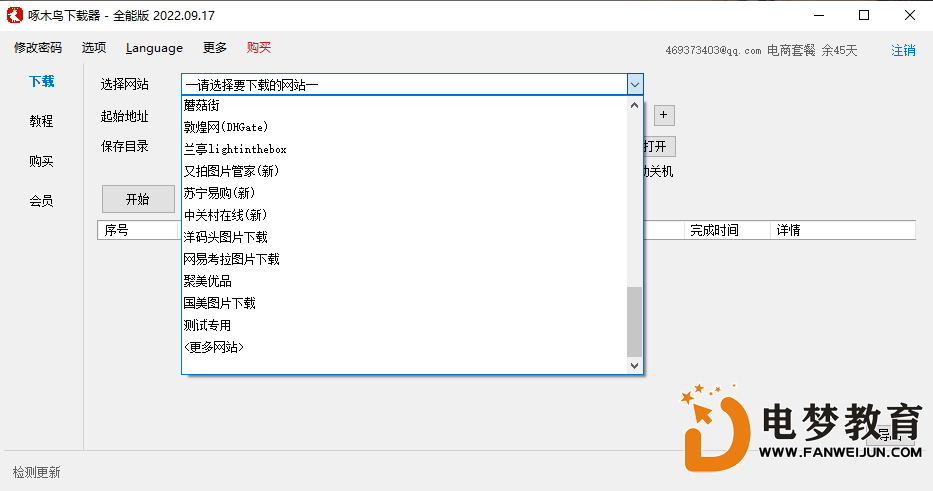Screen dimensions: 933x491
Task: Minimize the window
Action: 819,15
